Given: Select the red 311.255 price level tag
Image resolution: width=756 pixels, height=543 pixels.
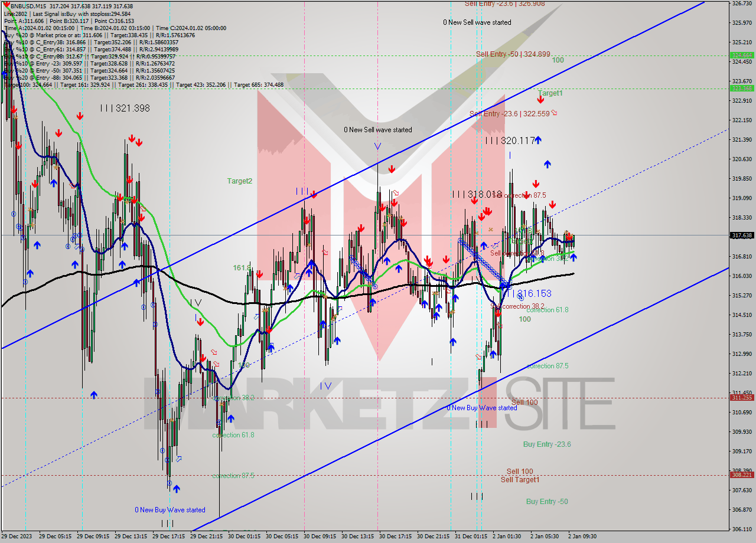Looking at the screenshot, I should pos(742,398).
